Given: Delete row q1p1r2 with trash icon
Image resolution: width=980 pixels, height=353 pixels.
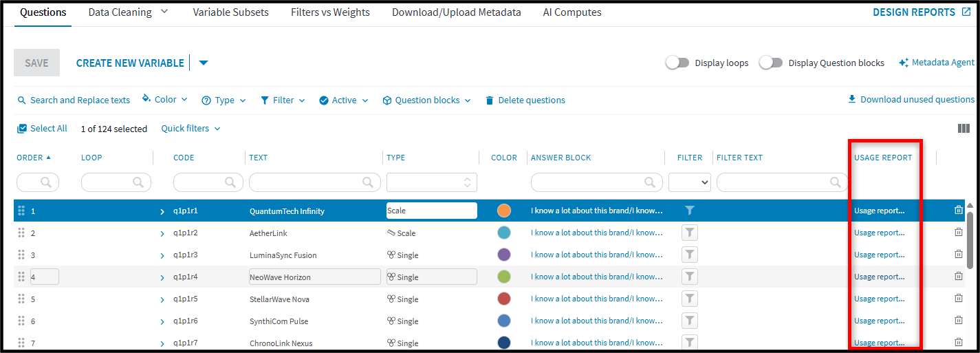Looking at the screenshot, I should click(959, 233).
